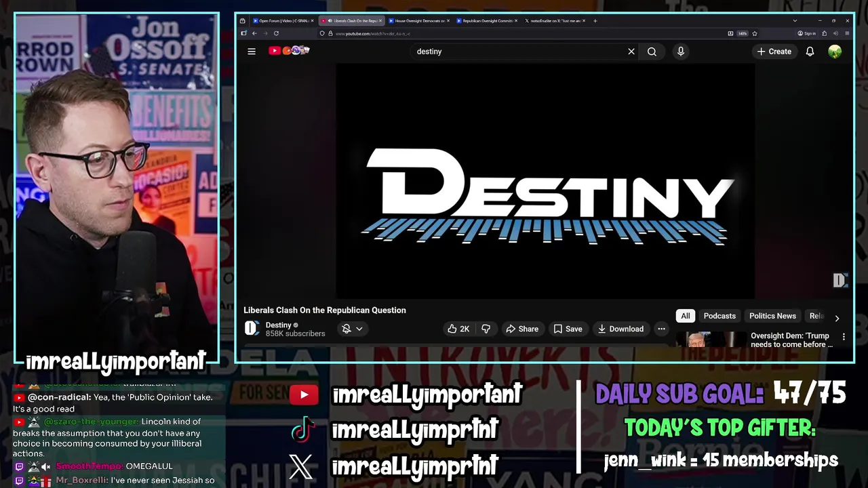The image size is (868, 488).
Task: Close the 'House Oversight Democrats' tab
Action: click(x=448, y=20)
